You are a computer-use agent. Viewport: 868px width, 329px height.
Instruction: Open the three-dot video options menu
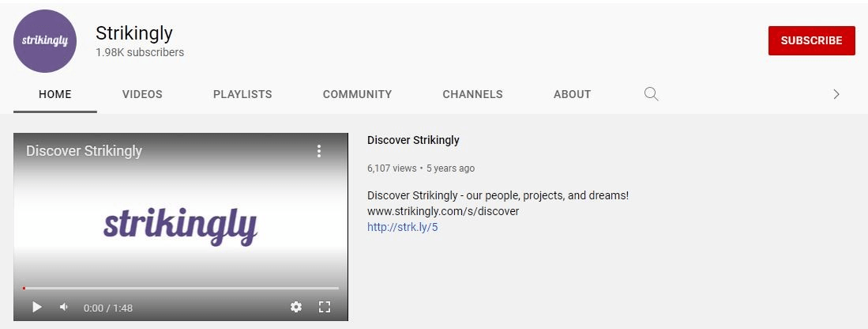coord(319,151)
